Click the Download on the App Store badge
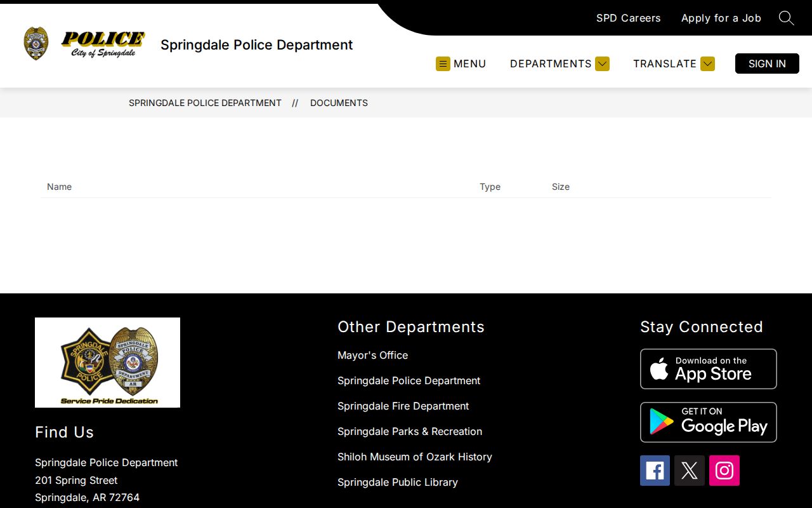This screenshot has width=812, height=508. (708, 369)
